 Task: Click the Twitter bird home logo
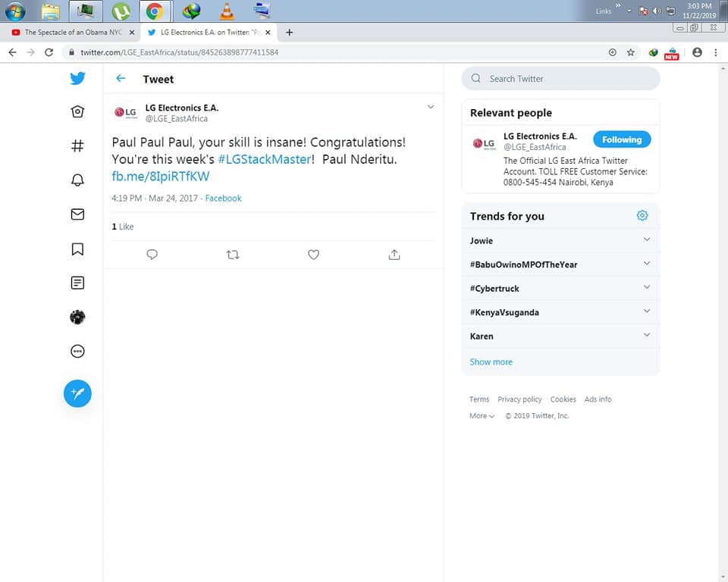(77, 78)
